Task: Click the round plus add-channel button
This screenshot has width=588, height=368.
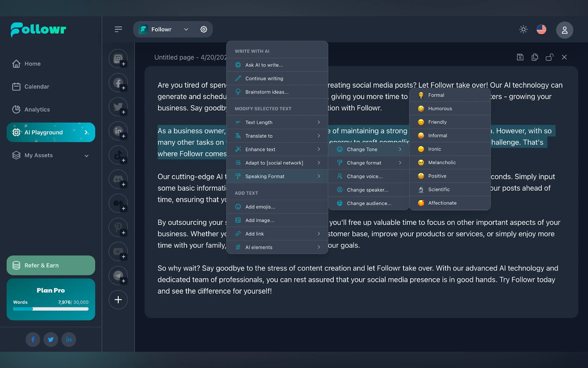Action: [118, 300]
